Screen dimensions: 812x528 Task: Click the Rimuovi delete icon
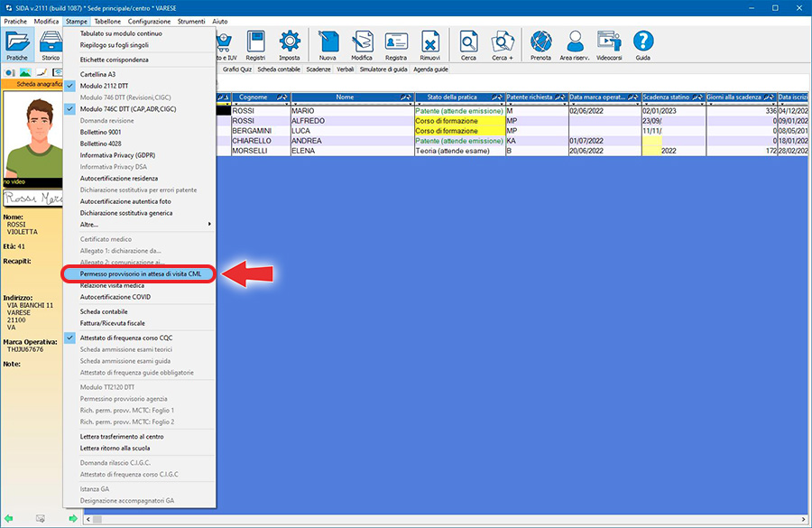point(430,45)
